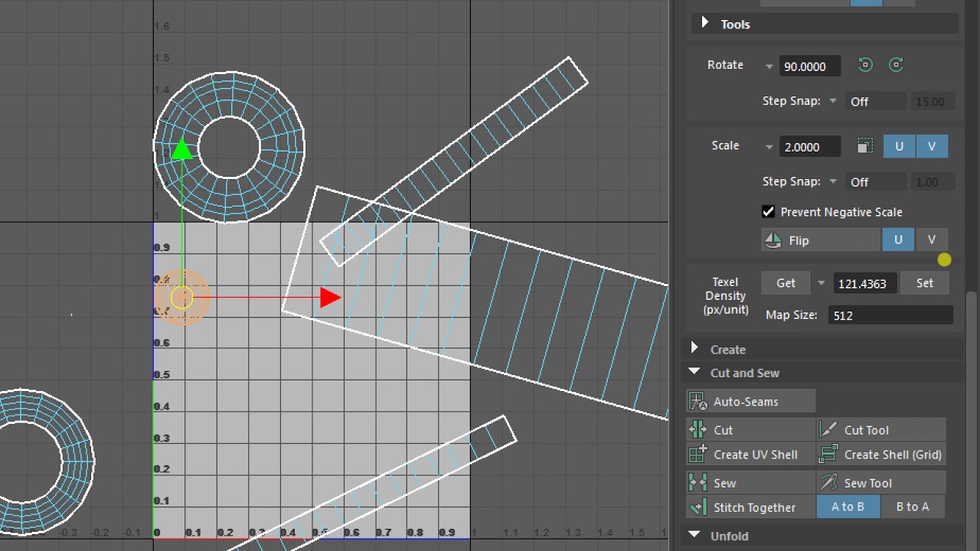980x551 pixels.
Task: Click the Cut button
Action: 751,430
